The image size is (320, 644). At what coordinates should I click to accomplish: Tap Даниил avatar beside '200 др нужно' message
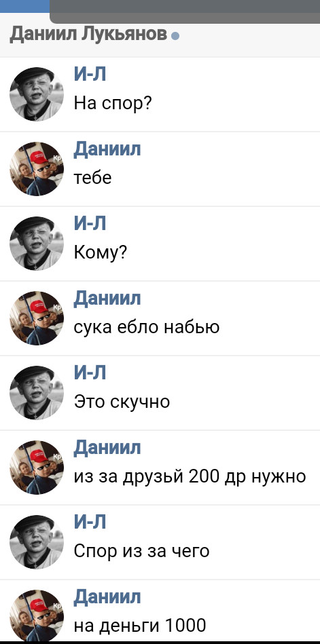point(37,468)
